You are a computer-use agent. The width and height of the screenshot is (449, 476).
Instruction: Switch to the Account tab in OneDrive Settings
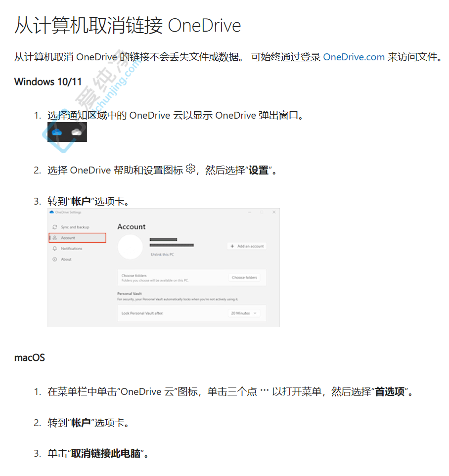(x=68, y=238)
